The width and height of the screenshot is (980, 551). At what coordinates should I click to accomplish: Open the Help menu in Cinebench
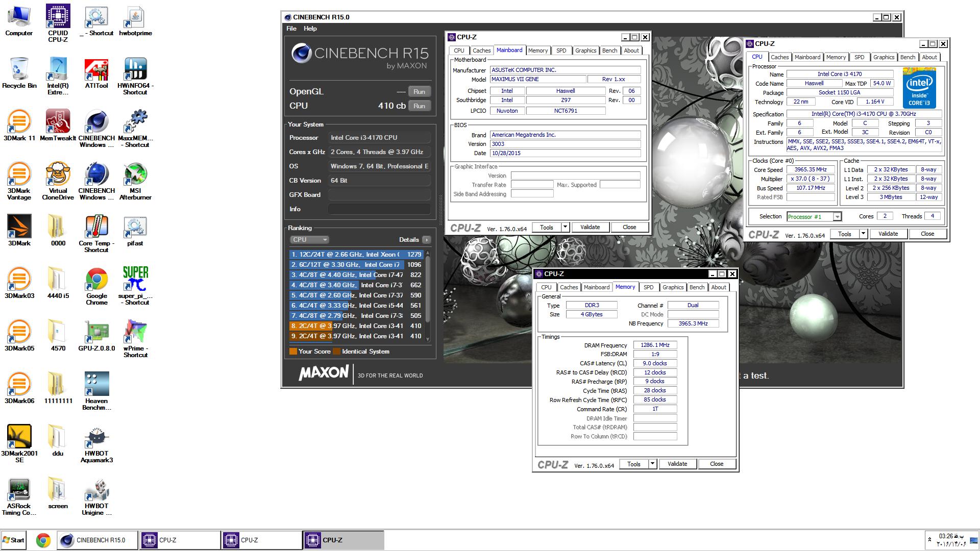coord(310,29)
